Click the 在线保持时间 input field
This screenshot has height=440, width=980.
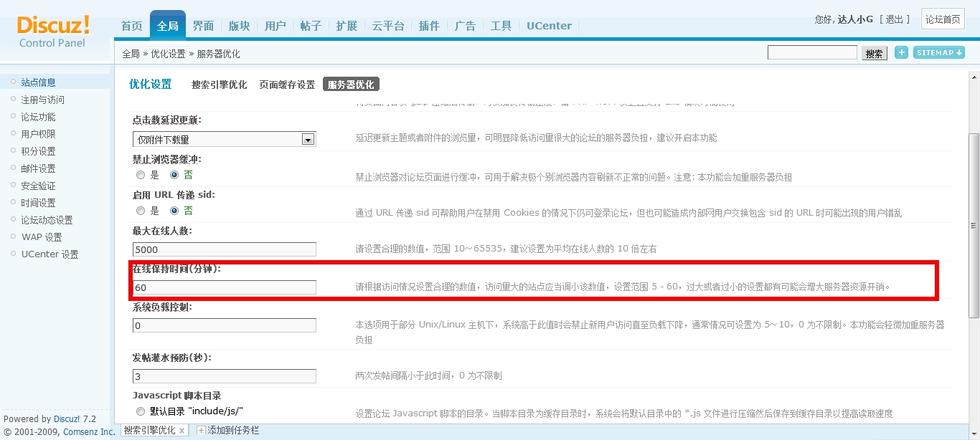point(225,287)
